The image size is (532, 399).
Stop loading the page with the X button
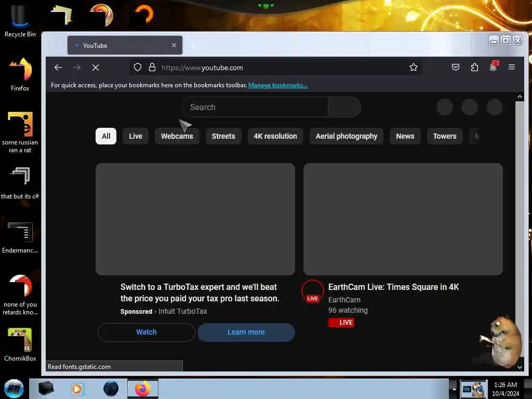[x=96, y=68]
